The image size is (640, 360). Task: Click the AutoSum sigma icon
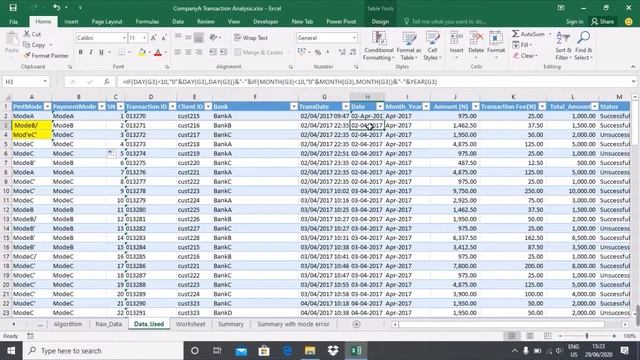point(516,34)
